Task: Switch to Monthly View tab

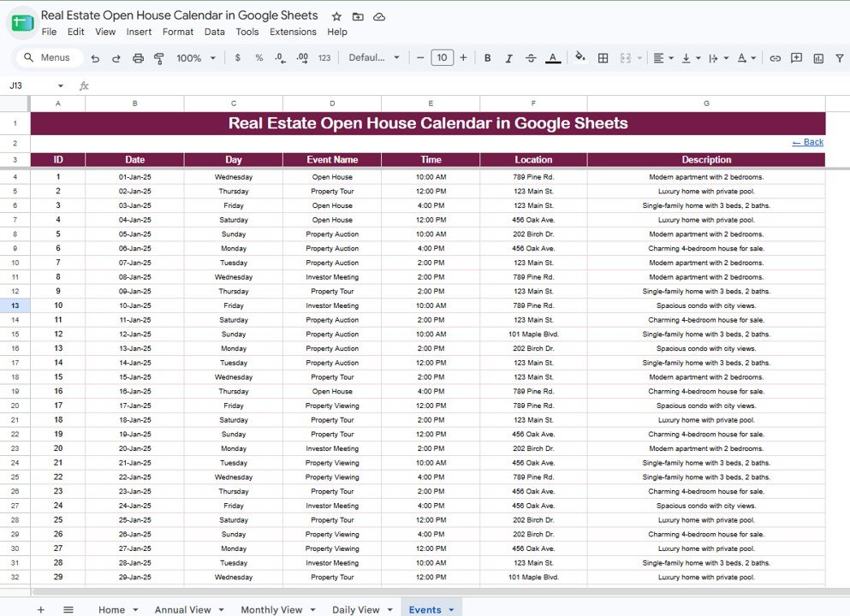Action: coord(271,609)
